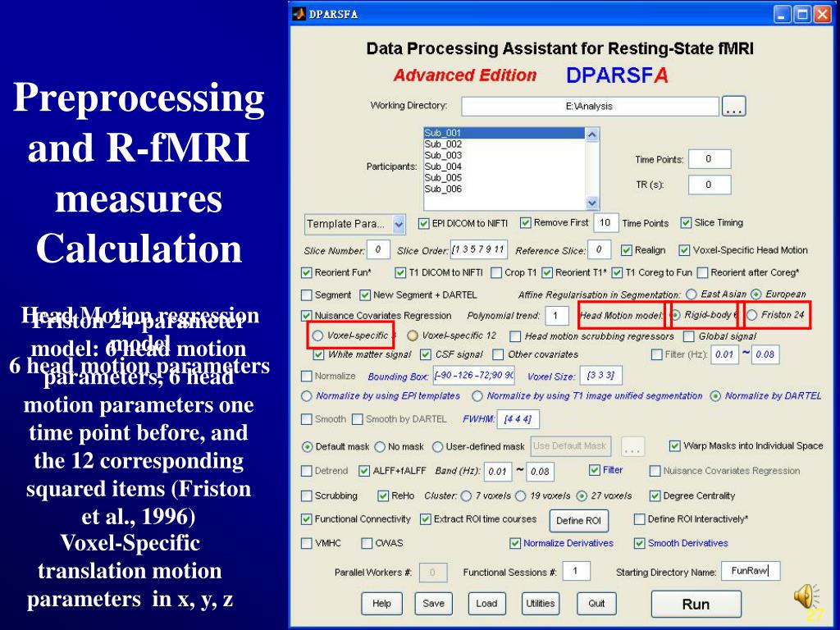Toggle White matter signal checkbox
Screen dimensions: 840x630
pyautogui.click(x=319, y=354)
